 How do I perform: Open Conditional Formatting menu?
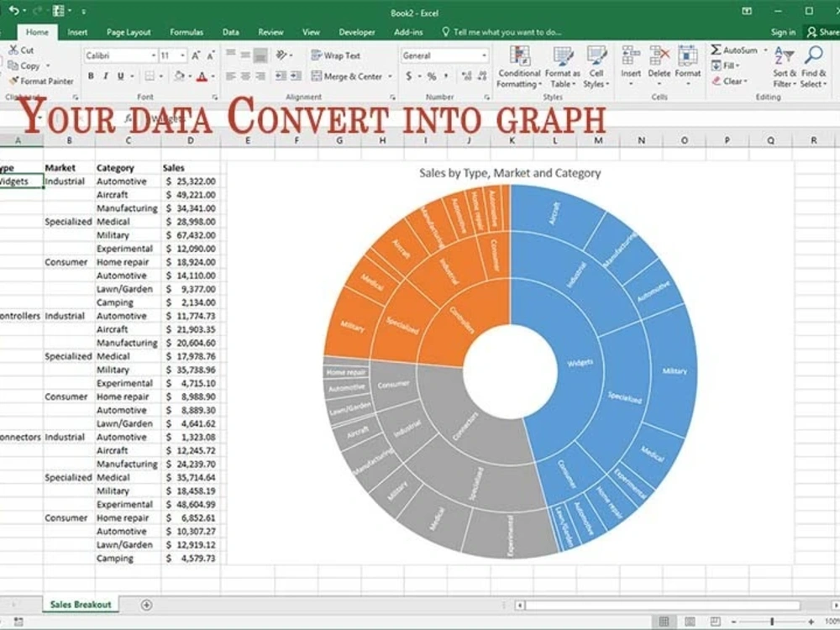(x=519, y=67)
